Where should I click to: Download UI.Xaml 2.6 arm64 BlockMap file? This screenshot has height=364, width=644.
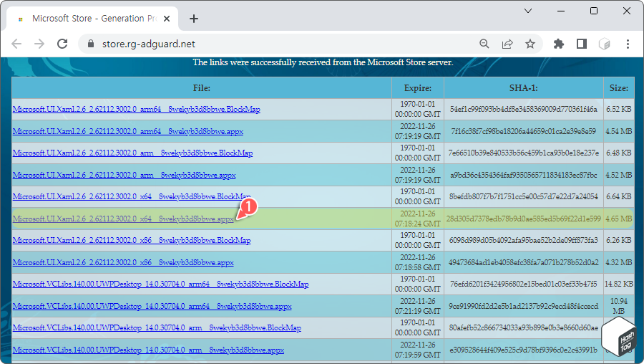tap(137, 110)
